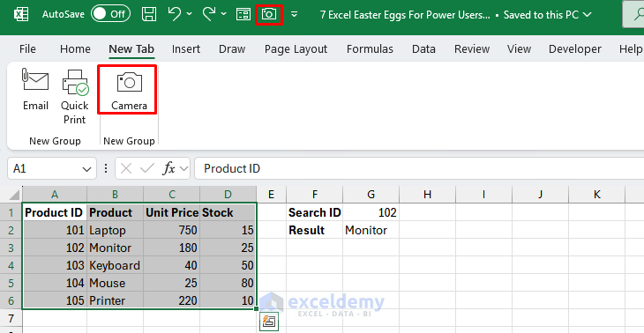Open Customize Quick Access Toolbar dropdown
This screenshot has width=644, height=333.
click(294, 15)
